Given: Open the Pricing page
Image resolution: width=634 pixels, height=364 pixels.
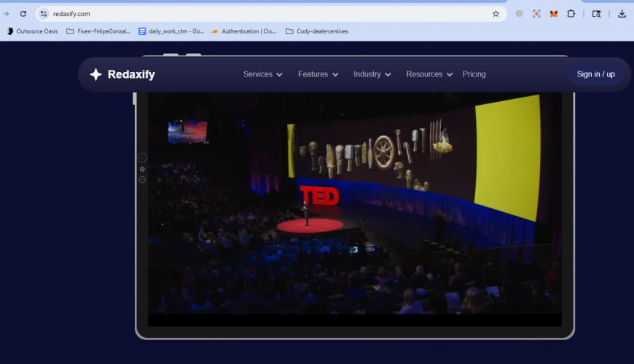Looking at the screenshot, I should [474, 74].
